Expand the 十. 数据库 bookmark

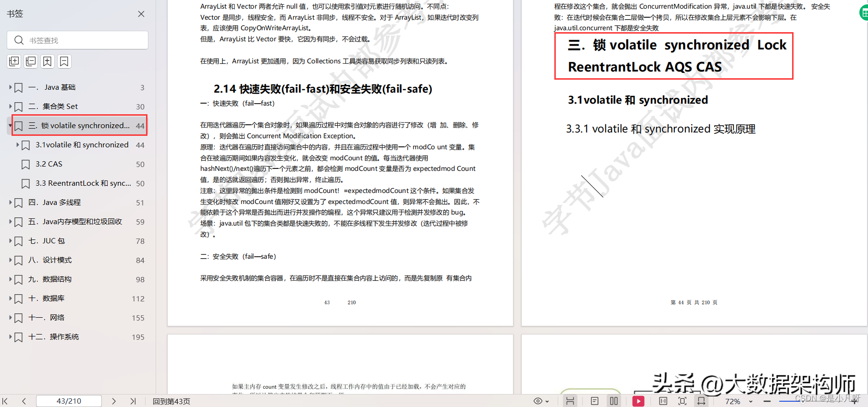[10, 299]
